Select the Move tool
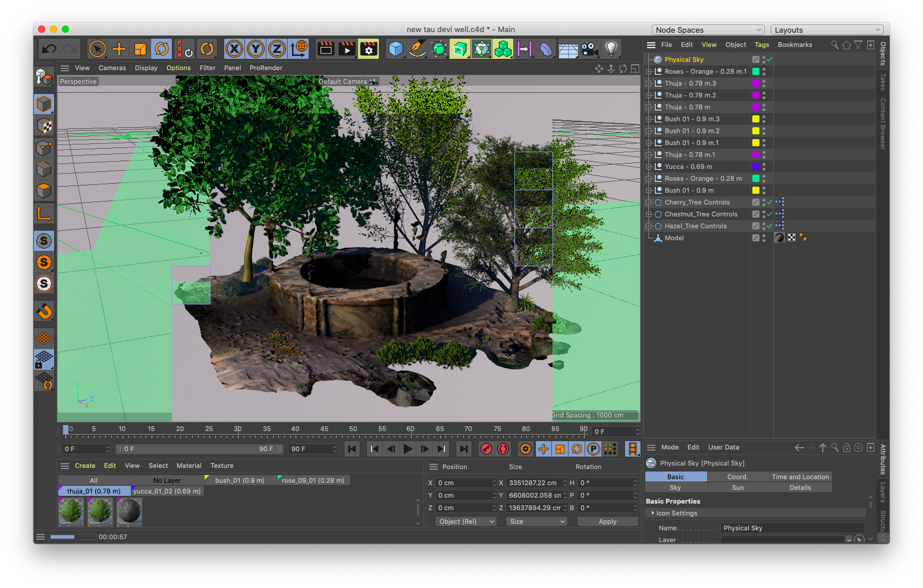Screen dimensions: 923x588 pos(118,49)
